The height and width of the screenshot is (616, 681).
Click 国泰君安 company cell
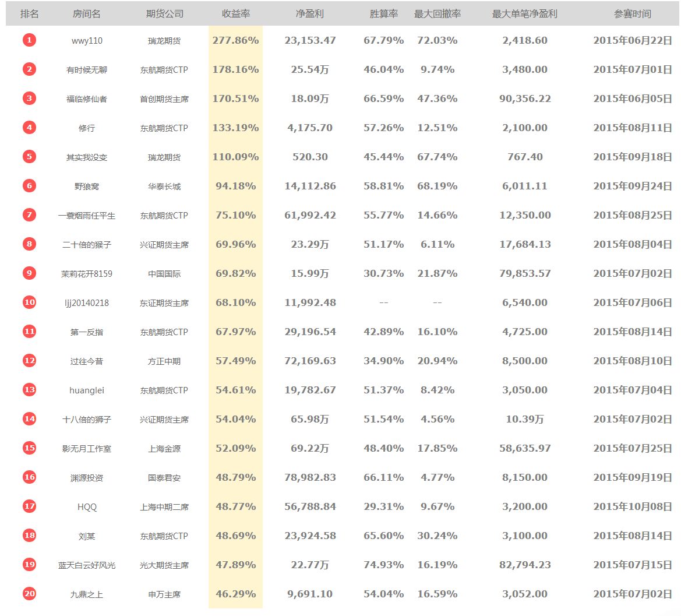pyautogui.click(x=164, y=478)
